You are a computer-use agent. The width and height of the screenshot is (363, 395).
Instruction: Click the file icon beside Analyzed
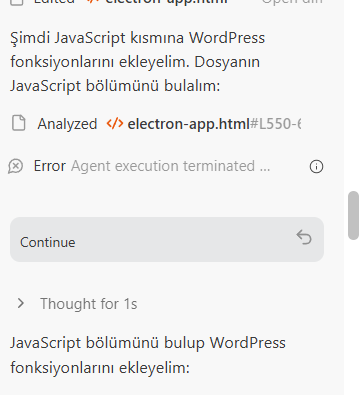click(19, 123)
